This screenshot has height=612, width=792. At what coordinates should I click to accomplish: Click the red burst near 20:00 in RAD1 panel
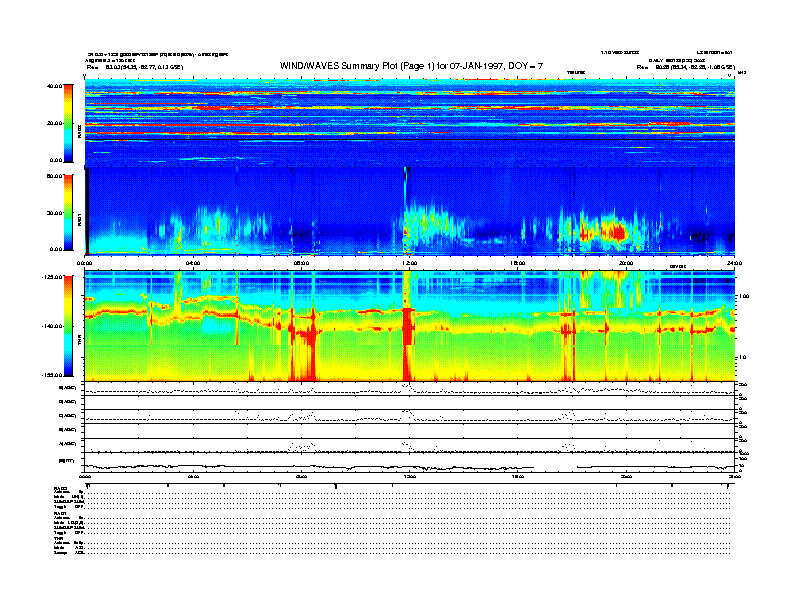(x=617, y=233)
